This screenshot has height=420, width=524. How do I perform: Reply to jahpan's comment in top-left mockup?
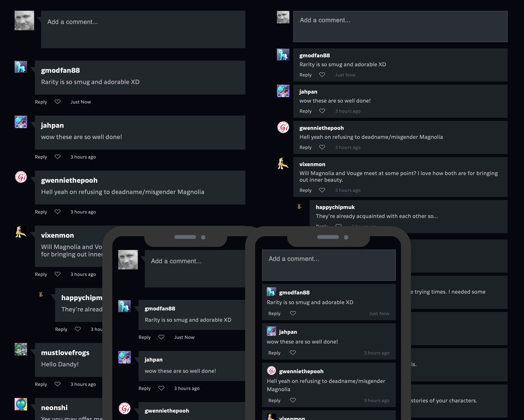(41, 157)
